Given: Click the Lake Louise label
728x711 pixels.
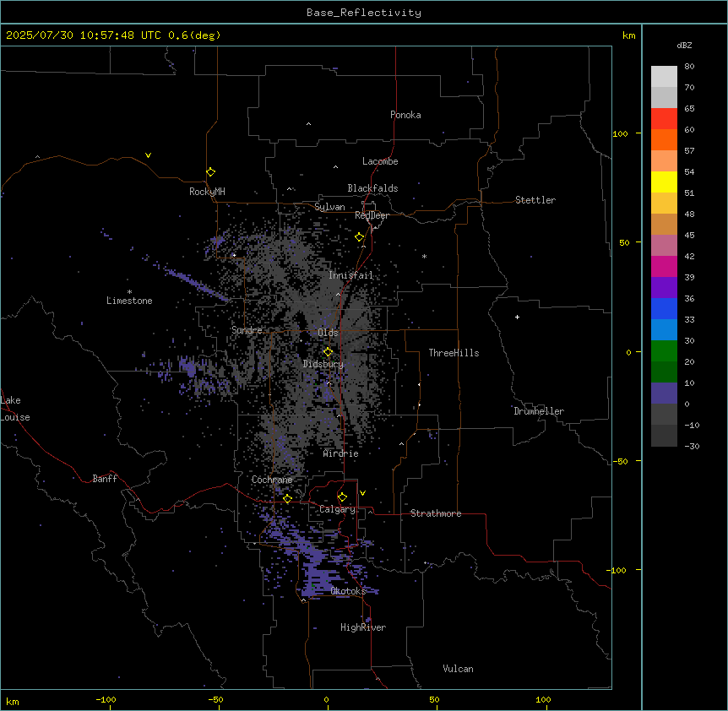Looking at the screenshot, I should 15,409.
